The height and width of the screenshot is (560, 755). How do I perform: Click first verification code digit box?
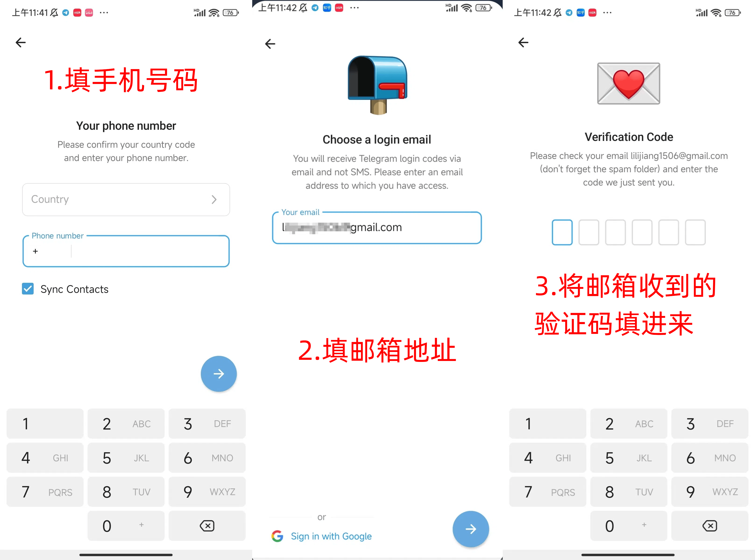point(562,232)
